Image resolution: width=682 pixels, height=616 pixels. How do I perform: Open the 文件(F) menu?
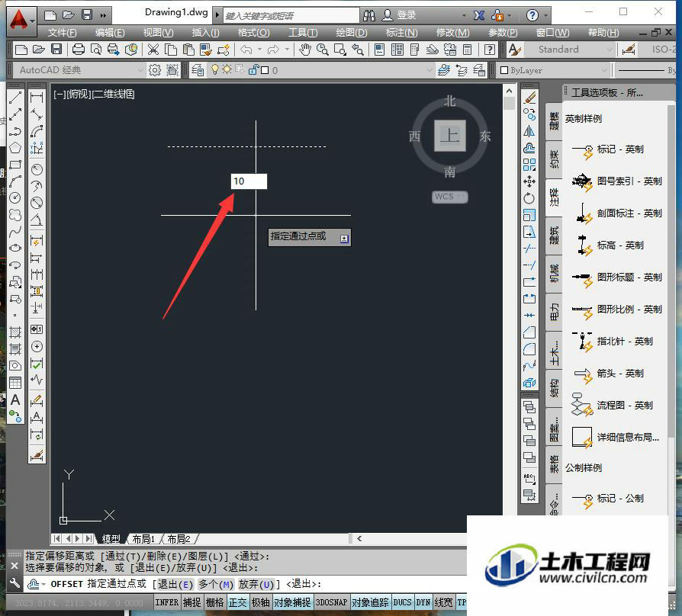click(x=62, y=33)
